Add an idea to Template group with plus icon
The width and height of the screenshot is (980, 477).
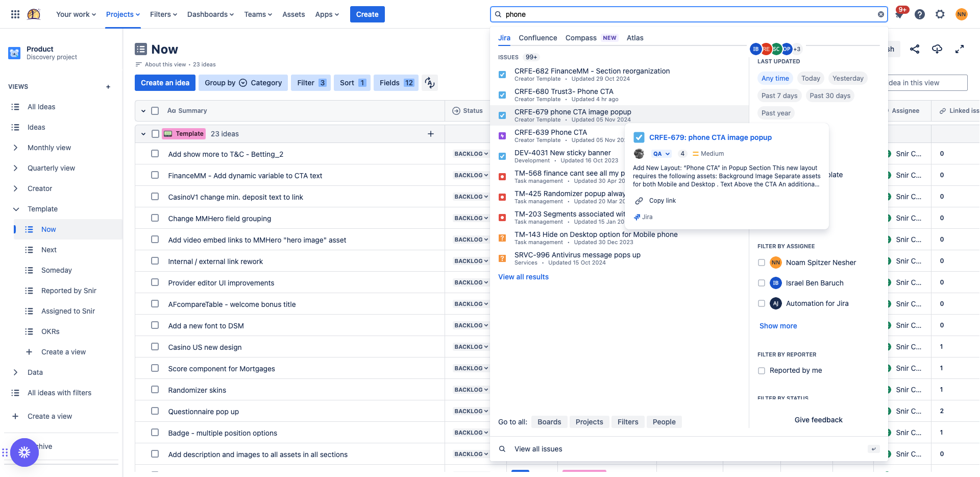(431, 134)
